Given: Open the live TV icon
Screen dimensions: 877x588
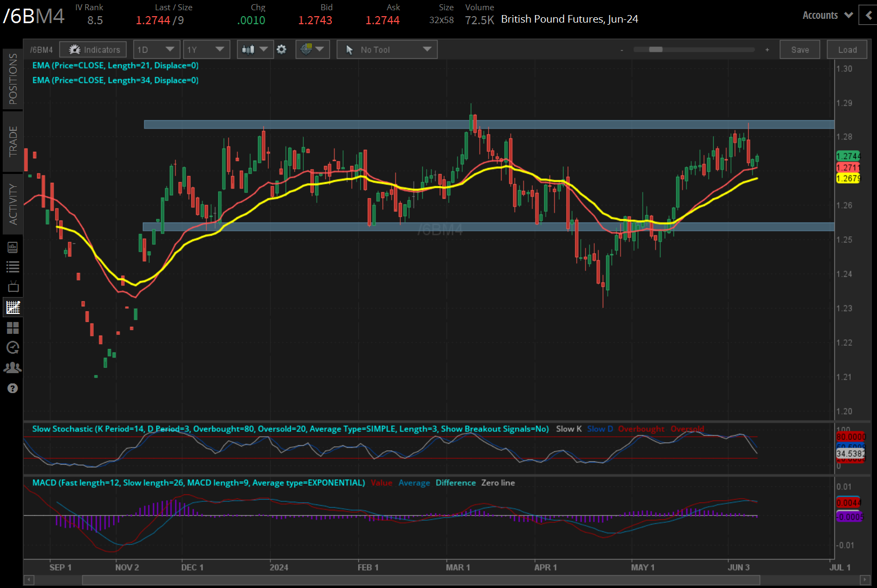Looking at the screenshot, I should click(x=13, y=286).
